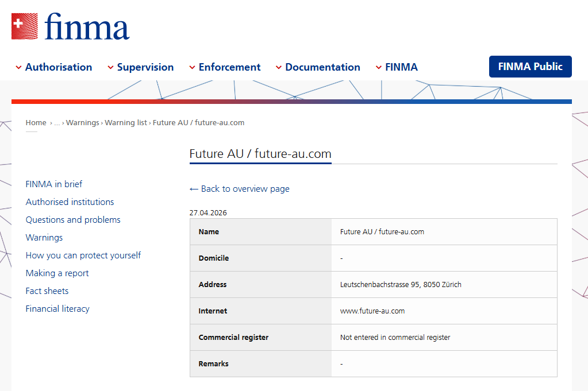This screenshot has height=391, width=588.
Task: Open the Supervision menu
Action: click(x=145, y=67)
